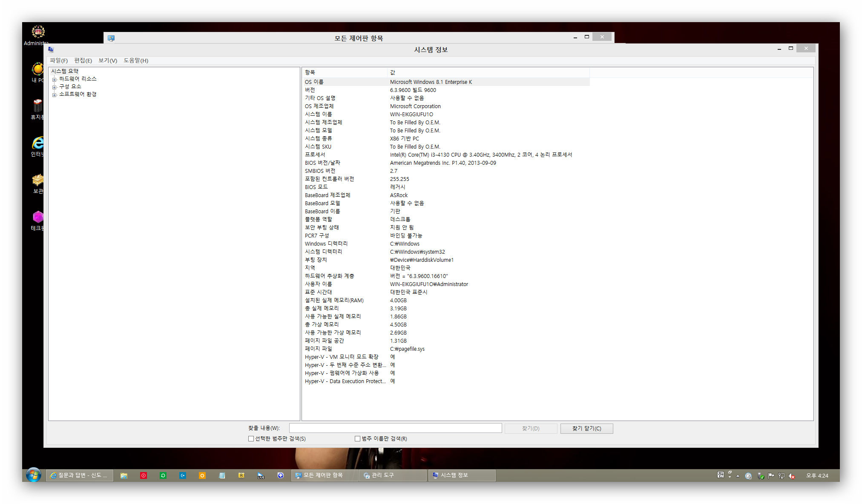862x504 pixels.
Task: Select 시스템 요약 tree node
Action: 65,71
